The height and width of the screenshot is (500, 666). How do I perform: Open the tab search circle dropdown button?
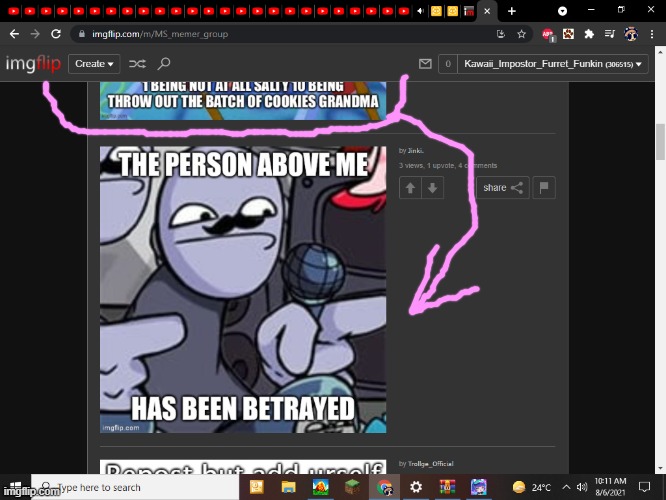tap(562, 11)
